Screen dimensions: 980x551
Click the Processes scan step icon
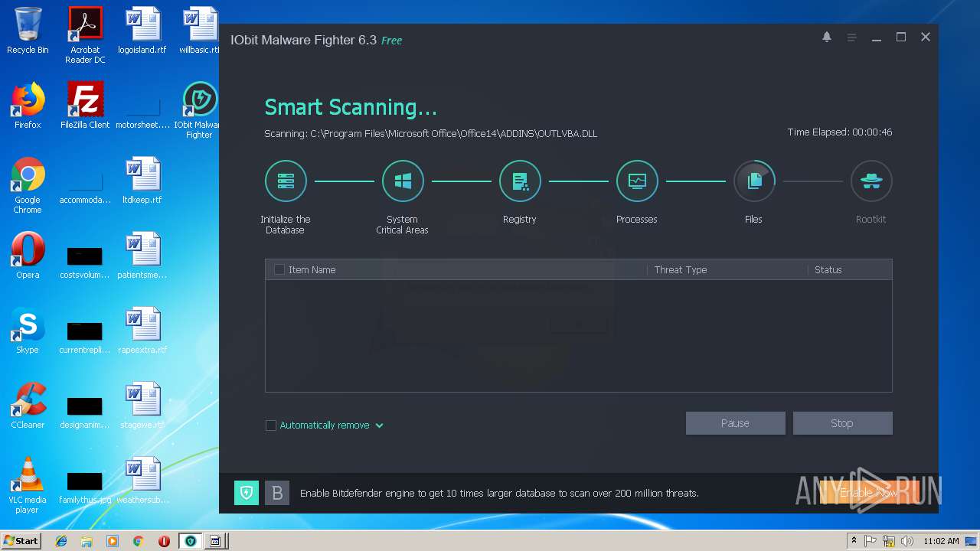click(x=637, y=181)
